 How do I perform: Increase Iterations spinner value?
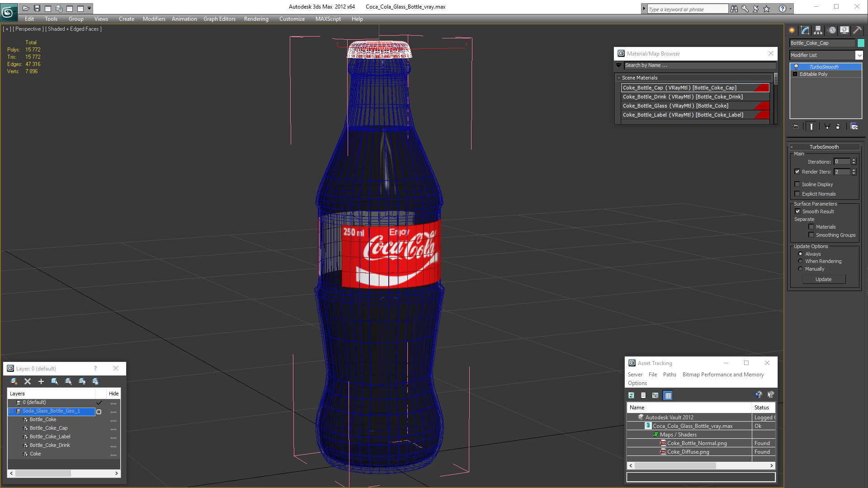[854, 160]
